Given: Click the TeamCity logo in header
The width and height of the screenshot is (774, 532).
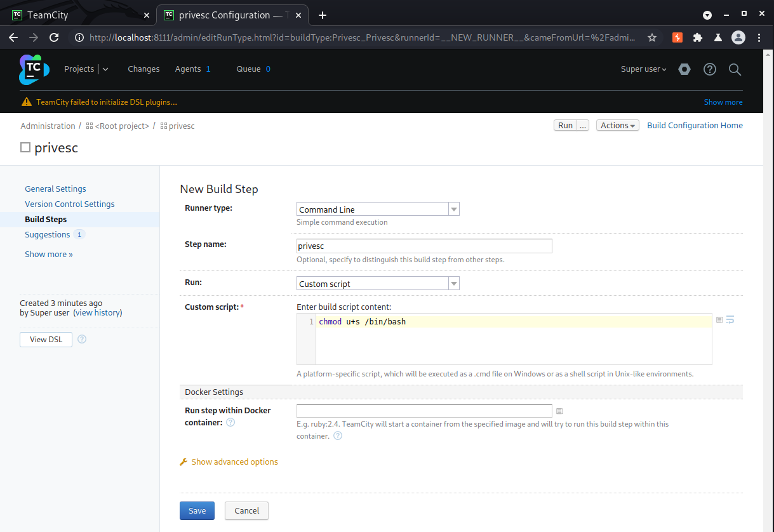Looking at the screenshot, I should click(34, 69).
